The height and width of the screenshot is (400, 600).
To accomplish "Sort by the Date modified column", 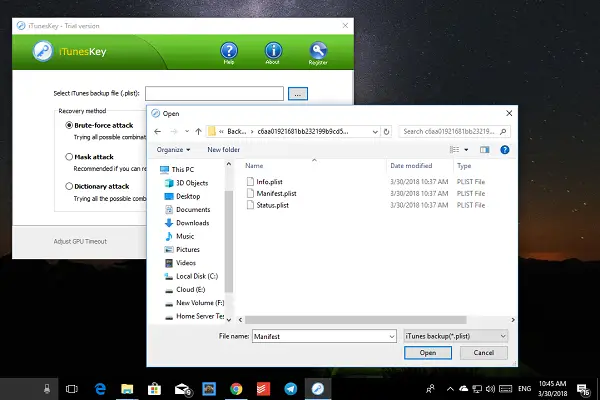I will point(411,166).
